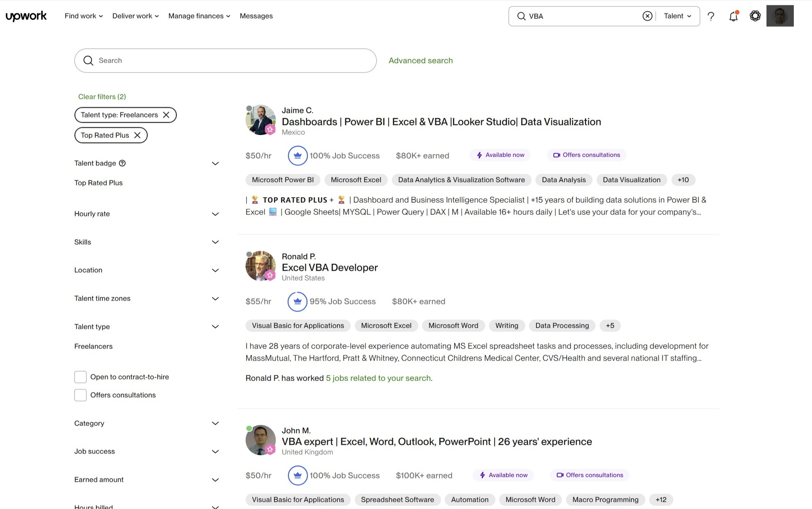The width and height of the screenshot is (812, 509).
Task: Open John M.'s VBA expert profile title
Action: click(437, 441)
